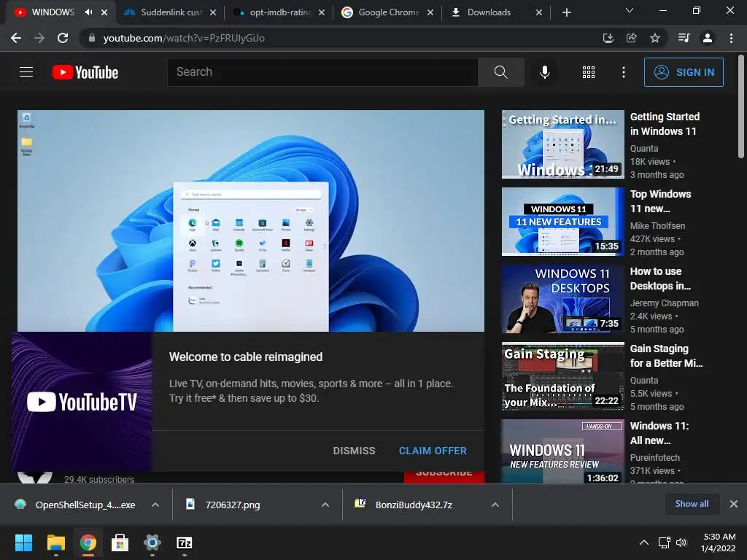Open the tab search chevron
The image size is (747, 560).
click(630, 10)
